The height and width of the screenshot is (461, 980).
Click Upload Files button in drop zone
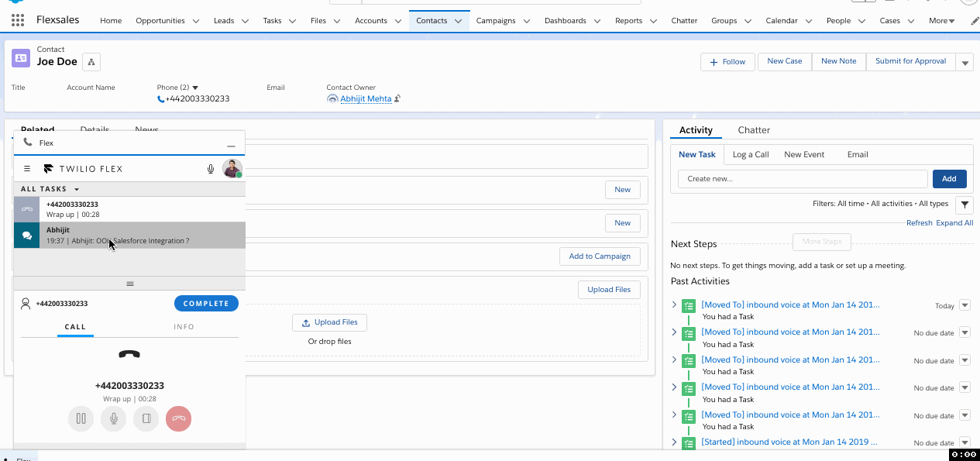tap(330, 322)
